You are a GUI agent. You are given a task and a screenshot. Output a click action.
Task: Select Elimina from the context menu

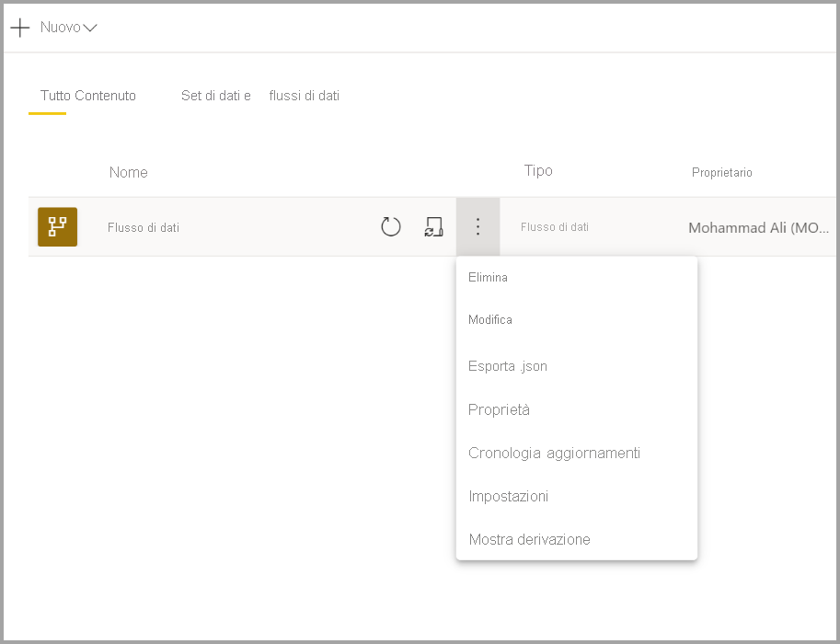[489, 277]
